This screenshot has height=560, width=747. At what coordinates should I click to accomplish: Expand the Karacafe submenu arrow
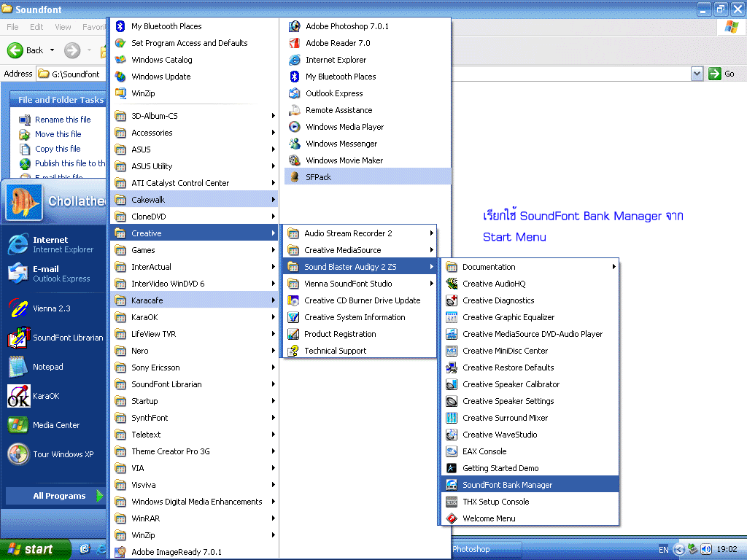click(x=274, y=300)
